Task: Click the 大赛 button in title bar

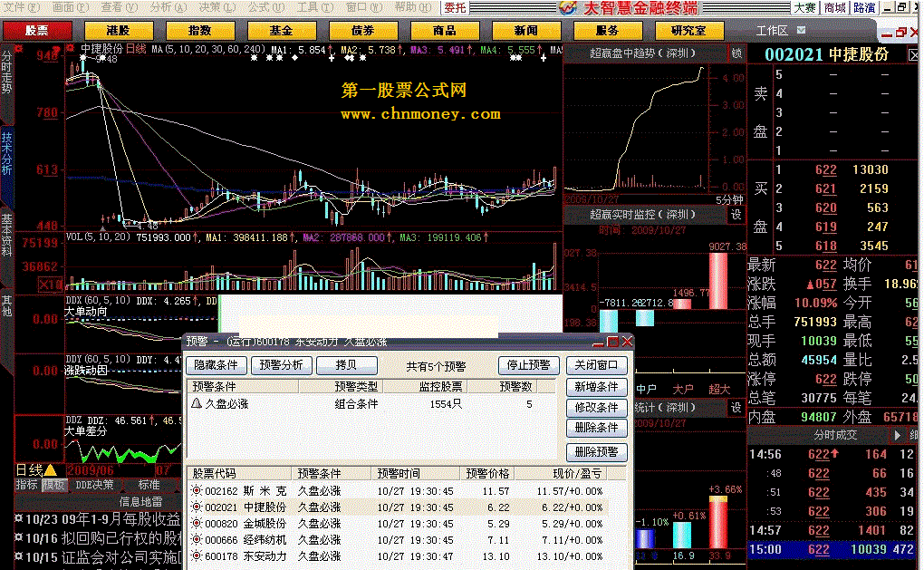Action: [x=804, y=7]
